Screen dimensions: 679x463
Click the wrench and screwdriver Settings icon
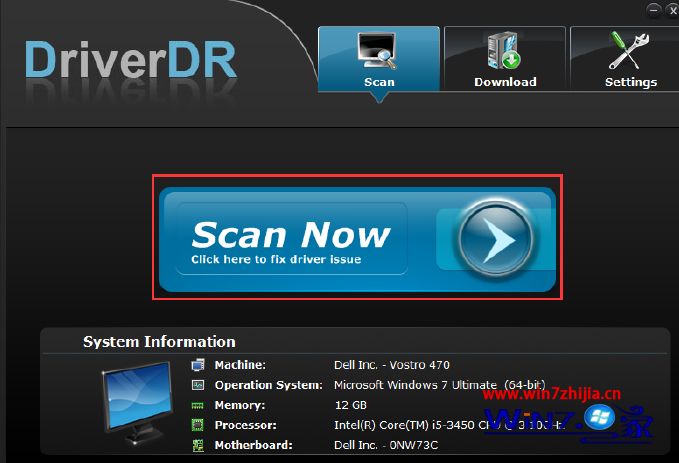629,50
